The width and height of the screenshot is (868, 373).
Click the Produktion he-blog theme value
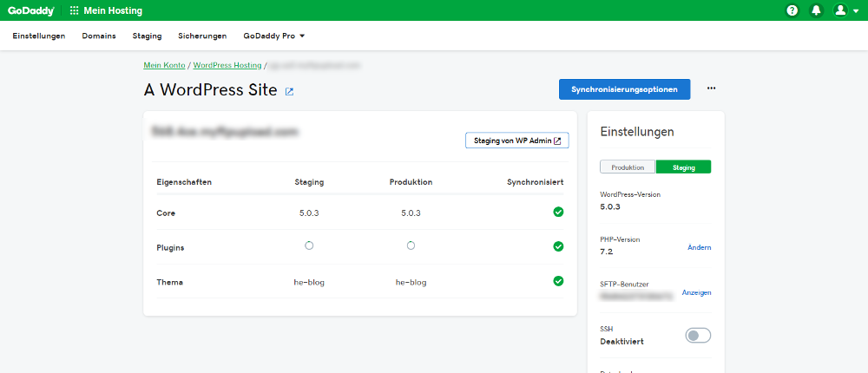(411, 282)
